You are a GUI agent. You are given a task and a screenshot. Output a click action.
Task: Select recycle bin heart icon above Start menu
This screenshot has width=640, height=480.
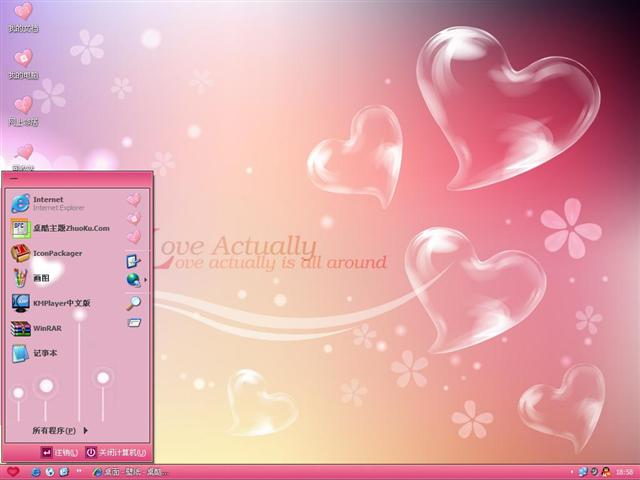[x=24, y=157]
